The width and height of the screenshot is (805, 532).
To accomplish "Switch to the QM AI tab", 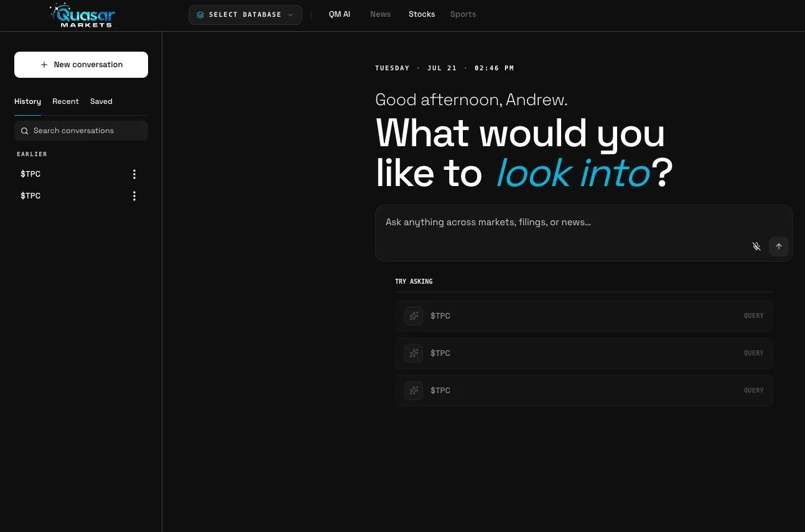I will pyautogui.click(x=340, y=14).
